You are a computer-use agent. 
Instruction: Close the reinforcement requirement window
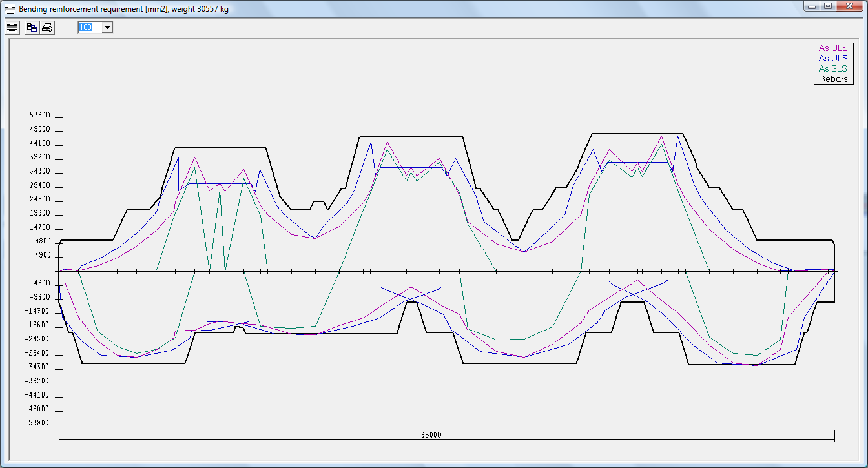pos(849,6)
